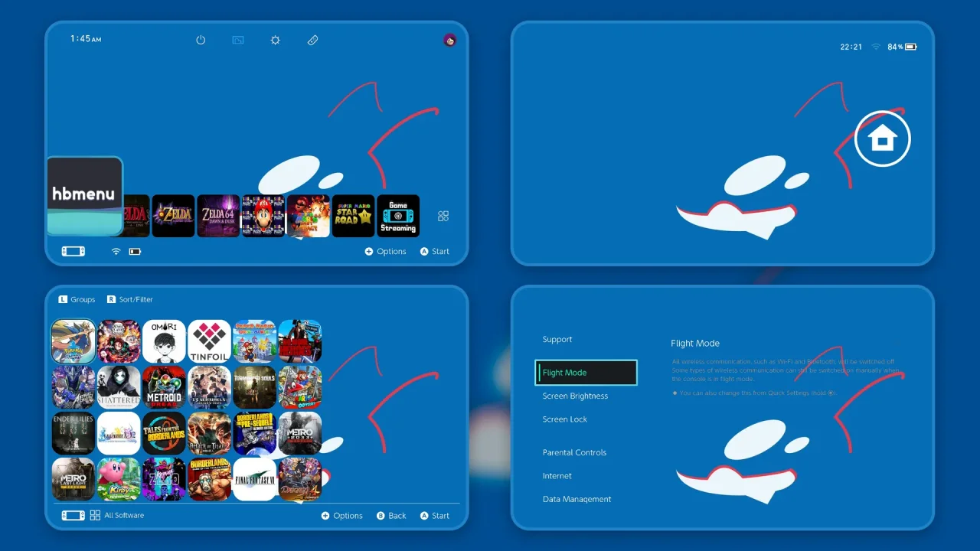Select the Katana ZERO icon
The height and width of the screenshot is (551, 980).
(164, 479)
